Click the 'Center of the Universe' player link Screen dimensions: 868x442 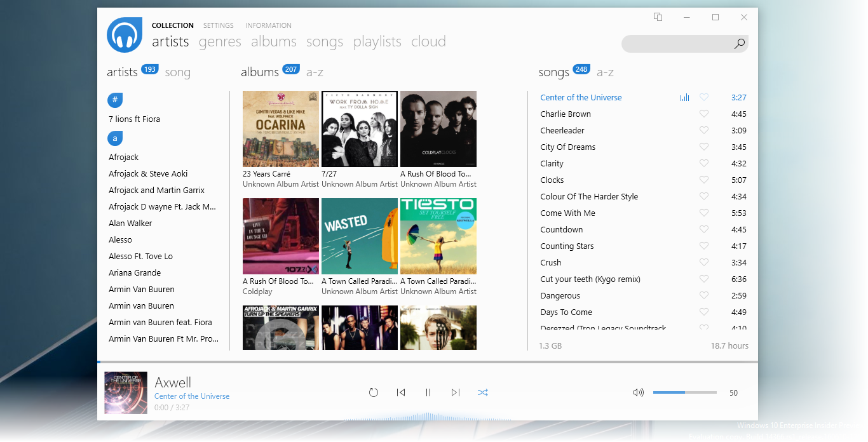(192, 396)
